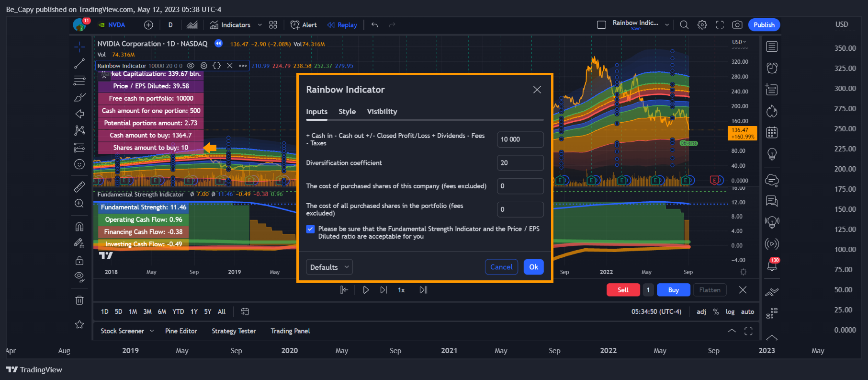Select the Inputs tab

click(316, 112)
